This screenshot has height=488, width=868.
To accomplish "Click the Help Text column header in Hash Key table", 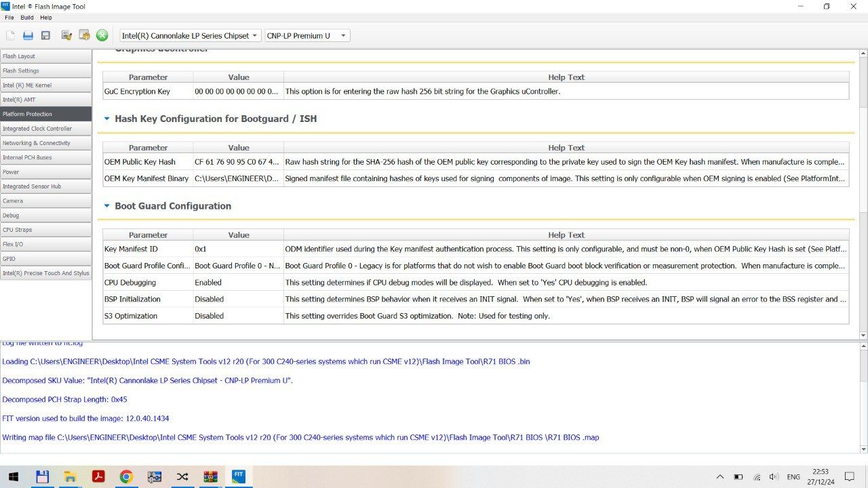I will pyautogui.click(x=566, y=148).
